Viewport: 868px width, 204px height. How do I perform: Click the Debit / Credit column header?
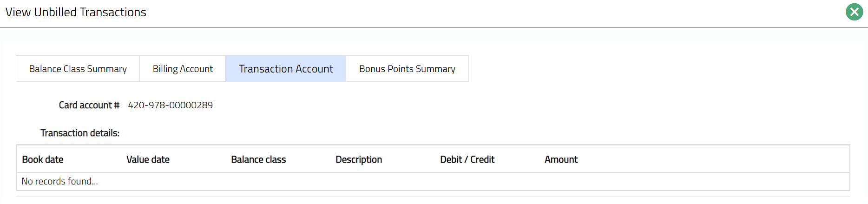(x=467, y=159)
